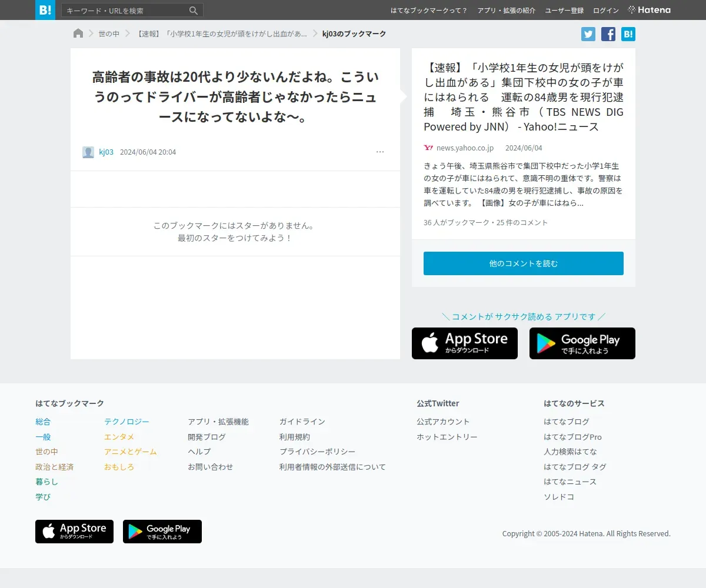Click the large Google Play badge
The width and height of the screenshot is (706, 588).
click(x=582, y=343)
